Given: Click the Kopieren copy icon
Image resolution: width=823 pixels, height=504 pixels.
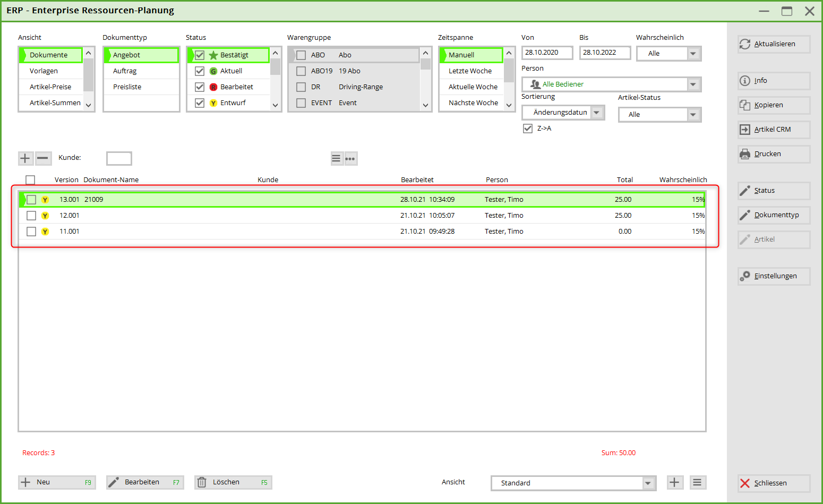Looking at the screenshot, I should pyautogui.click(x=745, y=105).
